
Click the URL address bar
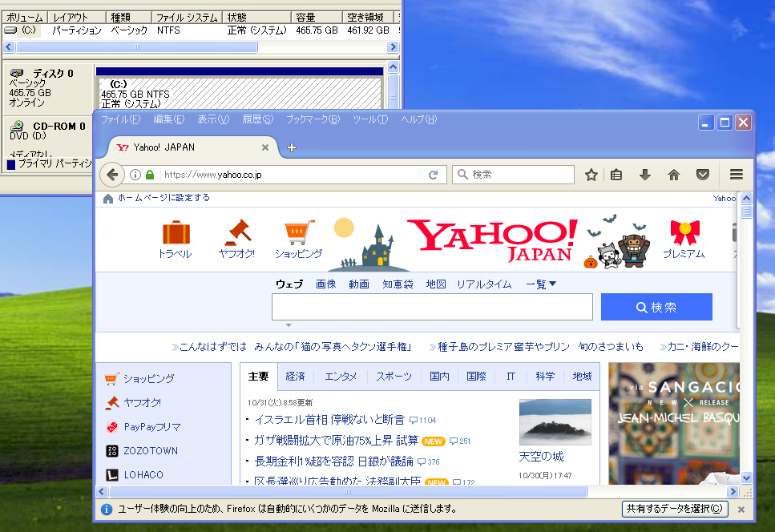(291, 175)
